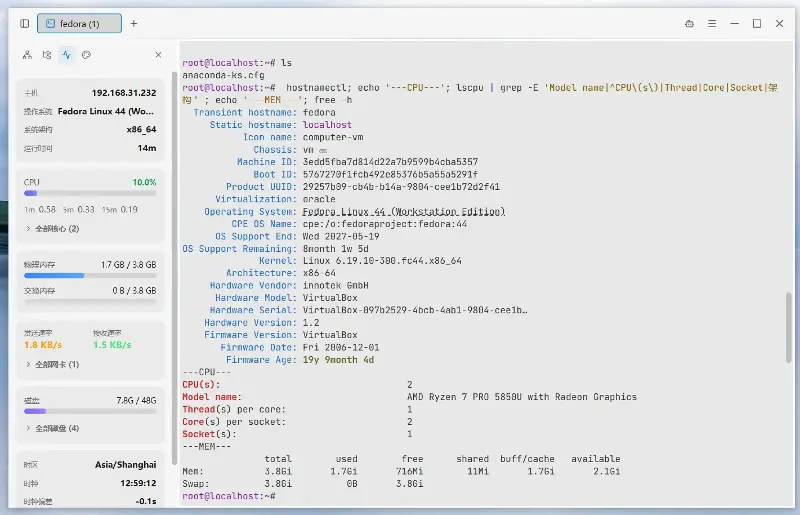The width and height of the screenshot is (800, 515).
Task: Expand the 全部磁盘 (4) list
Action: pyautogui.click(x=53, y=428)
